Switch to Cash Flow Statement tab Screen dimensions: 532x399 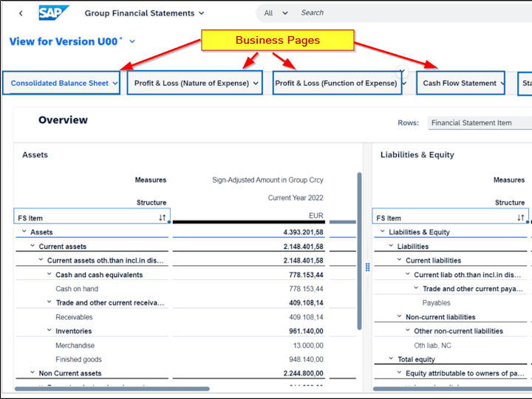click(460, 83)
